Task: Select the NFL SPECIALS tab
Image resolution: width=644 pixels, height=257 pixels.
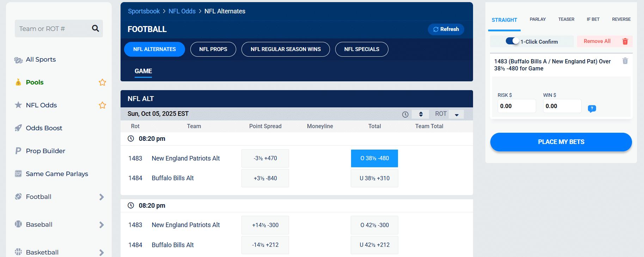Action: coord(362,49)
